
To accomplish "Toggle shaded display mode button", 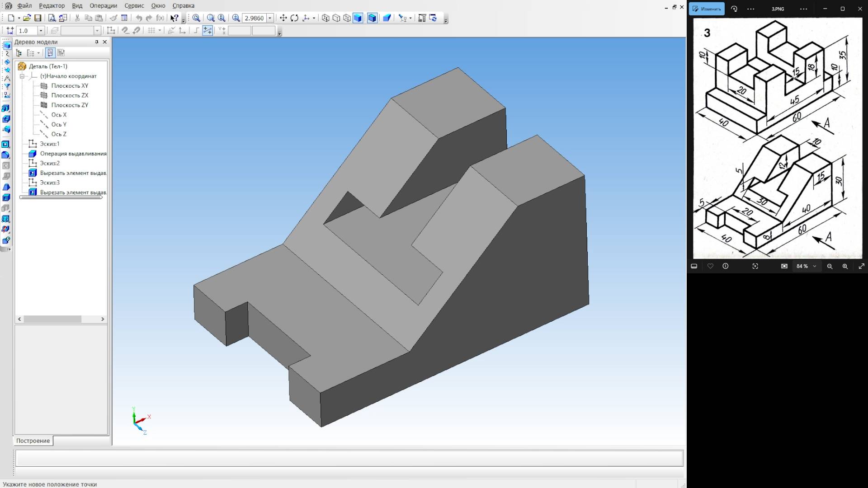I will coord(358,18).
